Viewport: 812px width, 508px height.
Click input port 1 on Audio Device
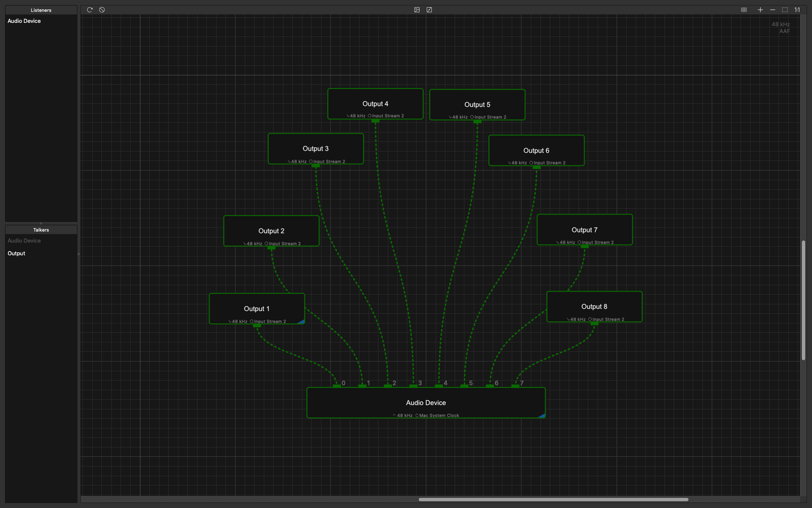click(362, 386)
